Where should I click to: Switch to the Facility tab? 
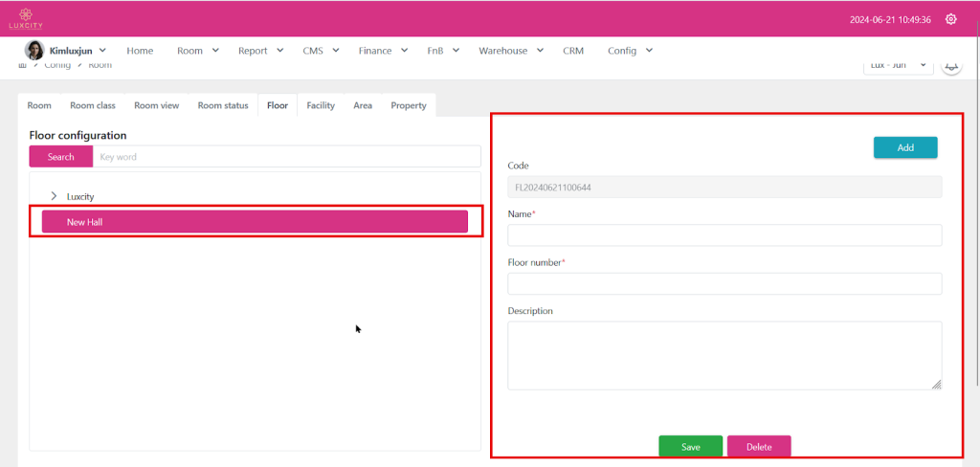[x=321, y=105]
